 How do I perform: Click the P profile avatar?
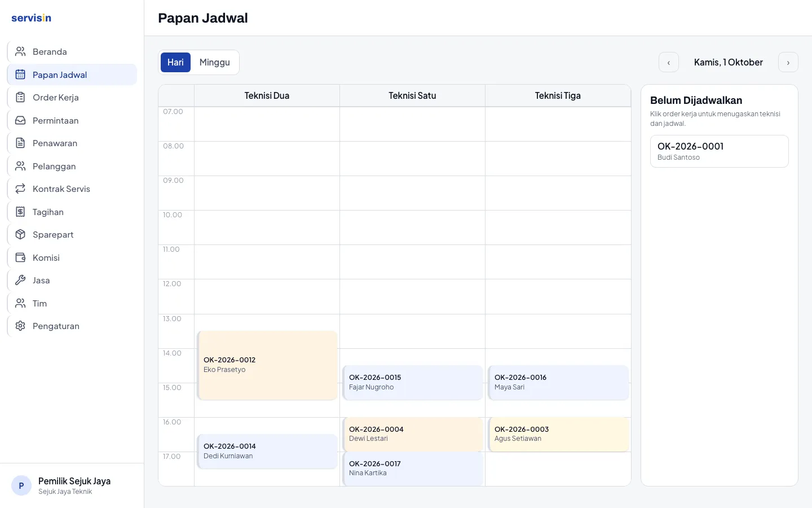pyautogui.click(x=21, y=485)
